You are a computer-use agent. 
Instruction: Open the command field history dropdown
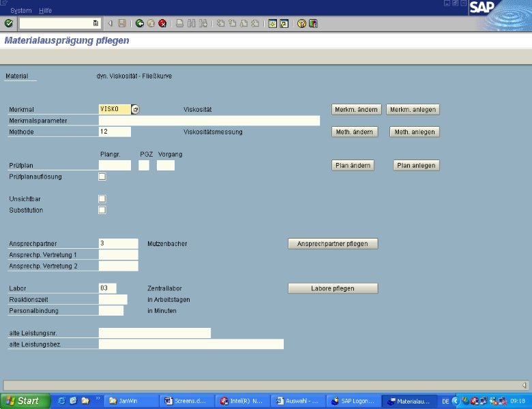[95, 23]
